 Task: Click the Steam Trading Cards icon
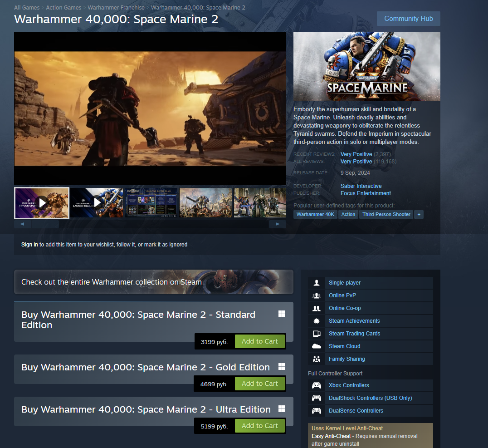317,334
